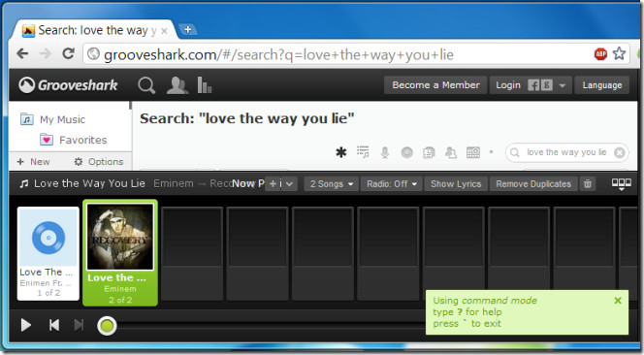Clear the search field with X icon
644x355 pixels.
pos(620,152)
